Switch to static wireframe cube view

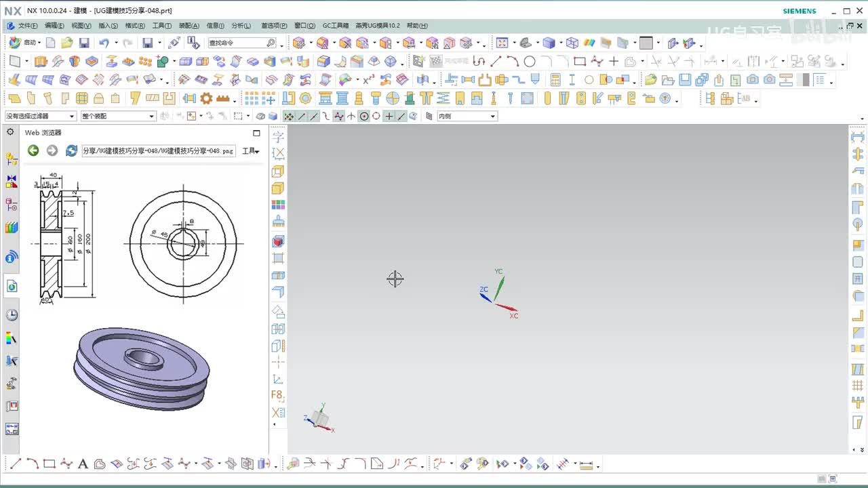click(x=572, y=43)
